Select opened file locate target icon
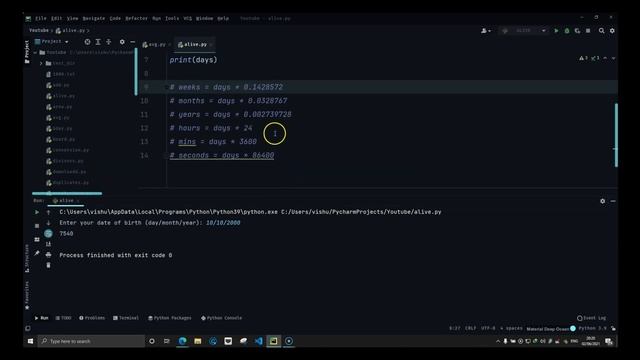Screen dimensions: 640x360 click(87, 42)
